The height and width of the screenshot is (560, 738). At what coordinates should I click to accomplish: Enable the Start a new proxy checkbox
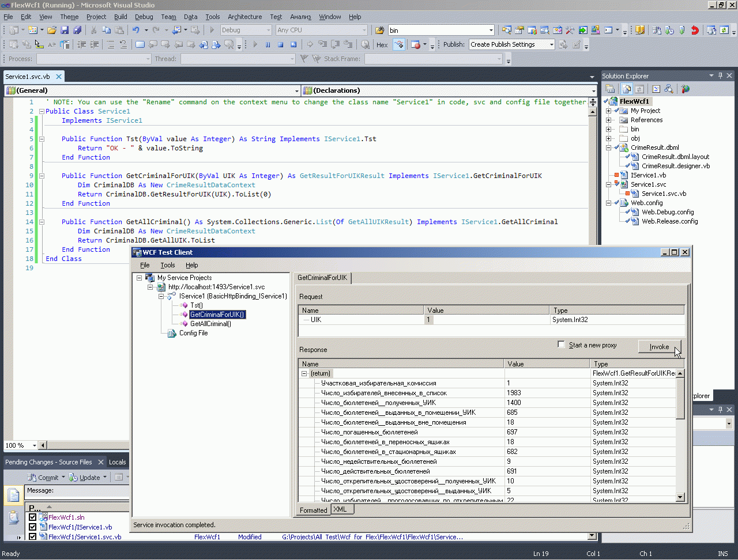tap(561, 345)
